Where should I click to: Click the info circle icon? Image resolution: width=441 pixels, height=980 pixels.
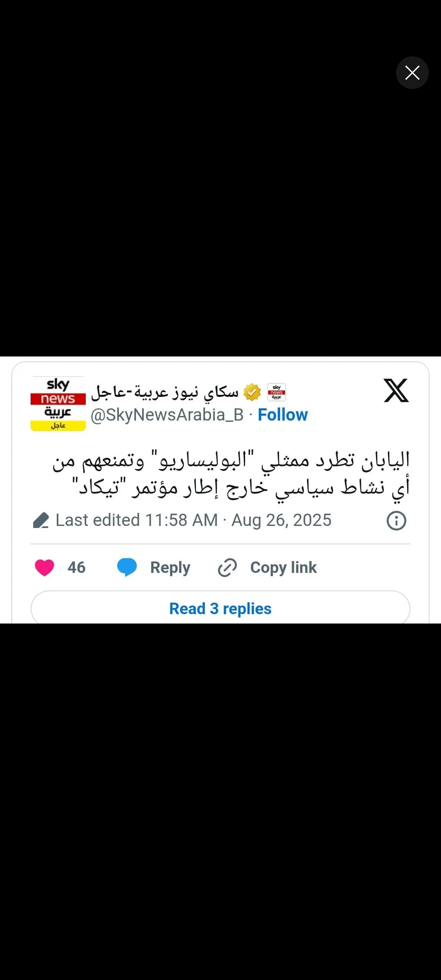click(x=396, y=521)
